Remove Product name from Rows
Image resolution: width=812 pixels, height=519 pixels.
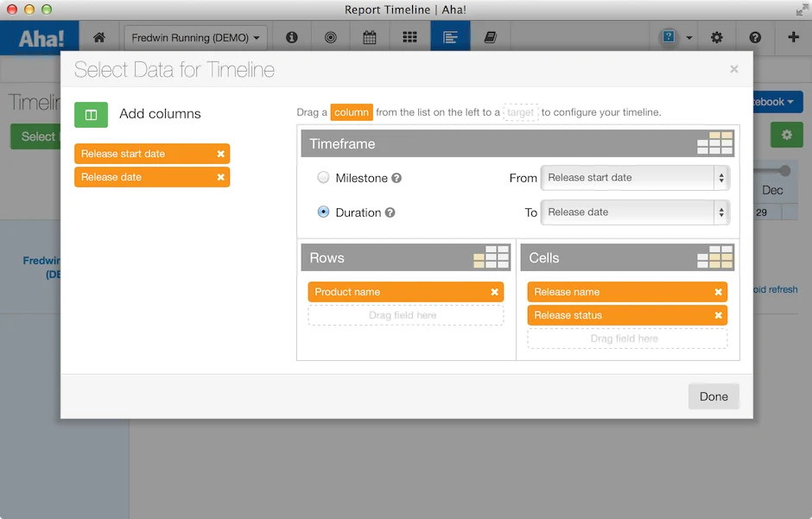coord(495,292)
